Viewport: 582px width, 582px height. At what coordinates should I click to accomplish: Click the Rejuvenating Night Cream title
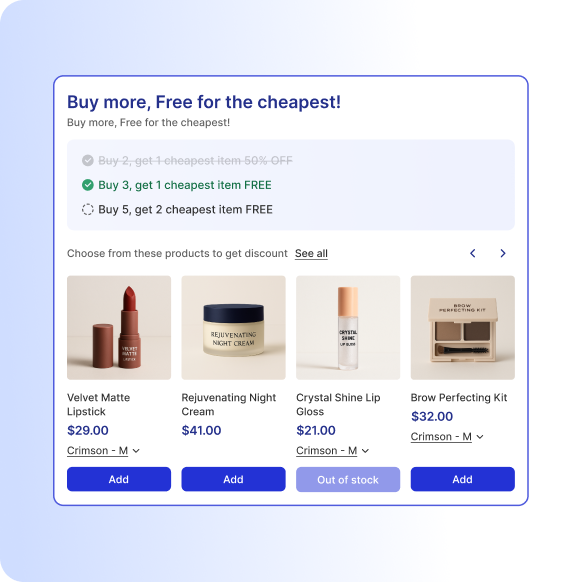229,405
